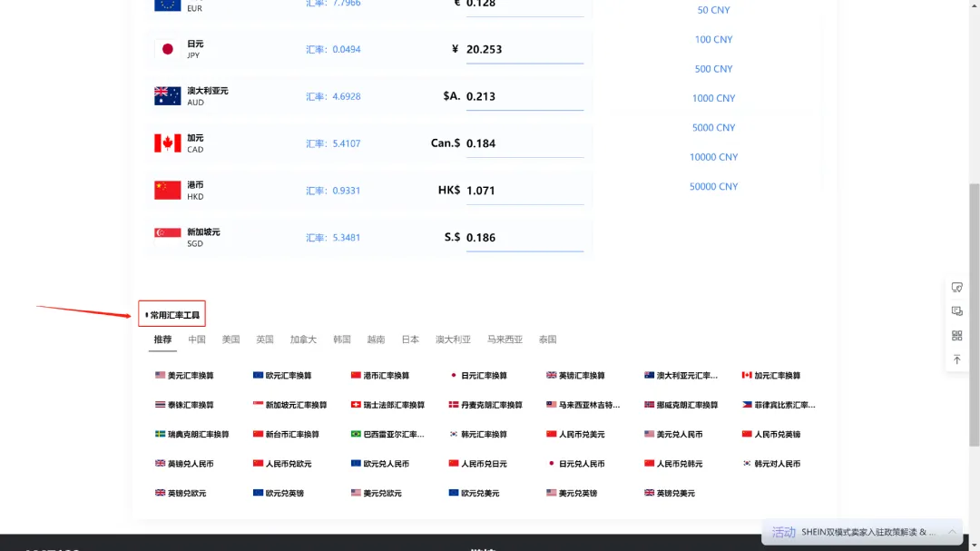The image size is (980, 551).
Task: Switch to the 日本 tab
Action: (410, 339)
